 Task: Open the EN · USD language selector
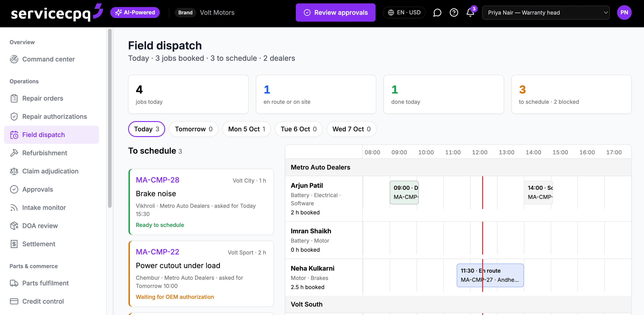[x=404, y=13]
